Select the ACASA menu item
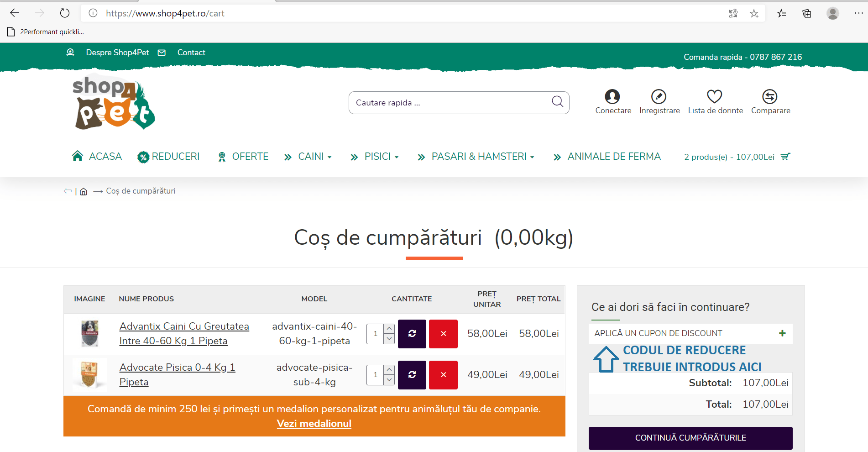868x452 pixels. point(105,156)
